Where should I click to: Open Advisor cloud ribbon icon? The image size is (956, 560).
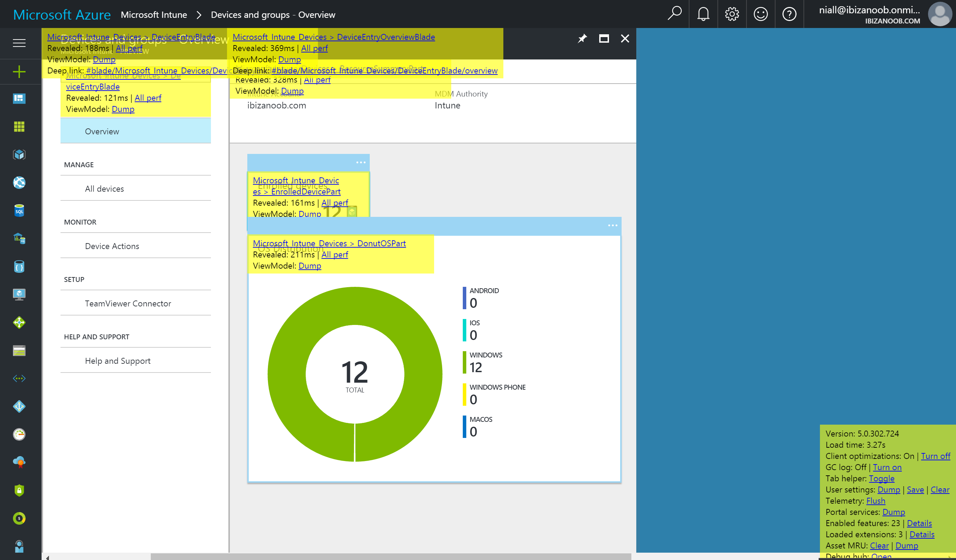click(19, 462)
